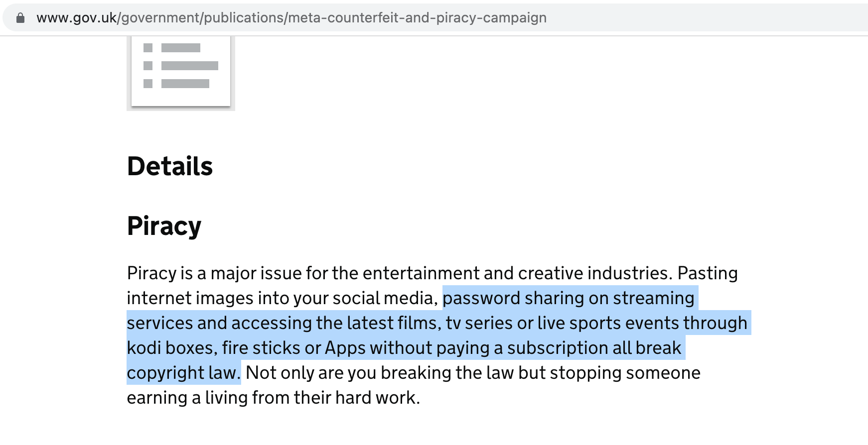This screenshot has height=445, width=868.
Task: Click the URL text in the address bar
Action: [x=291, y=18]
